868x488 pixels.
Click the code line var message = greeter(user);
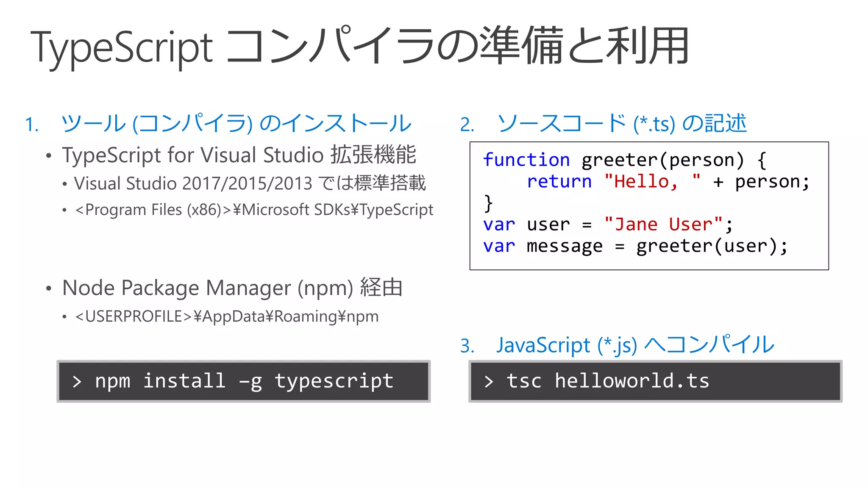coord(635,246)
